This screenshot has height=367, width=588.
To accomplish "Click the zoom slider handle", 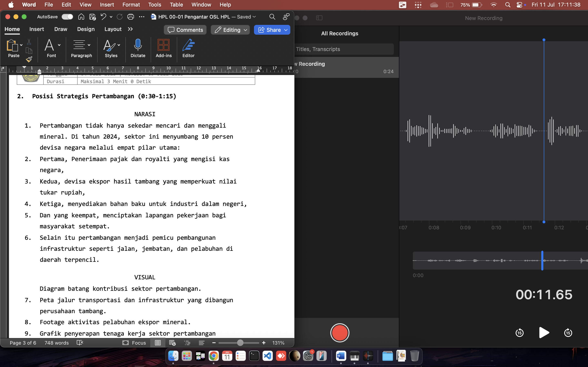I will click(240, 343).
